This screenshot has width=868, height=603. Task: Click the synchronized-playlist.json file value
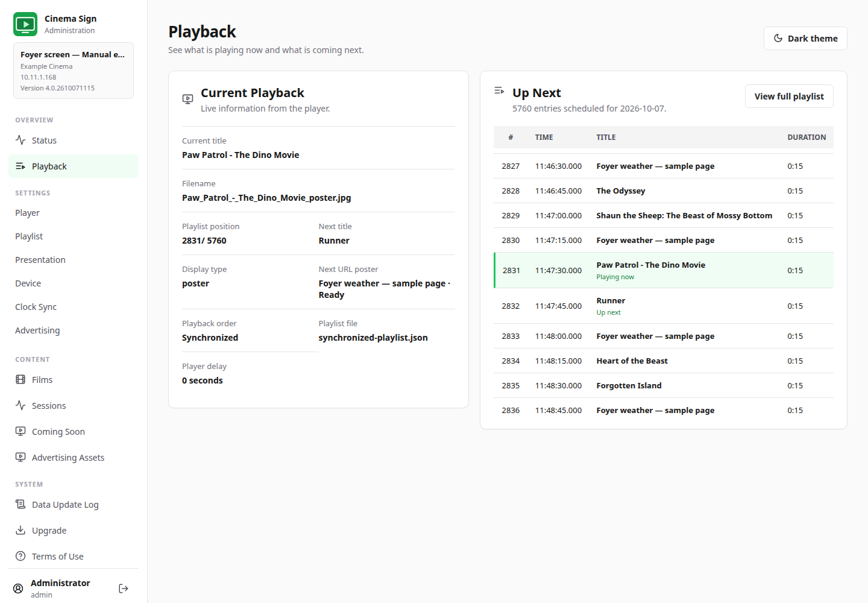click(373, 337)
